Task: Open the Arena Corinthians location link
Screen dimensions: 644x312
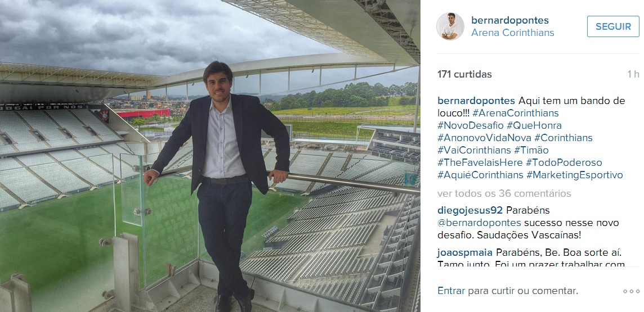Action: coord(513,33)
